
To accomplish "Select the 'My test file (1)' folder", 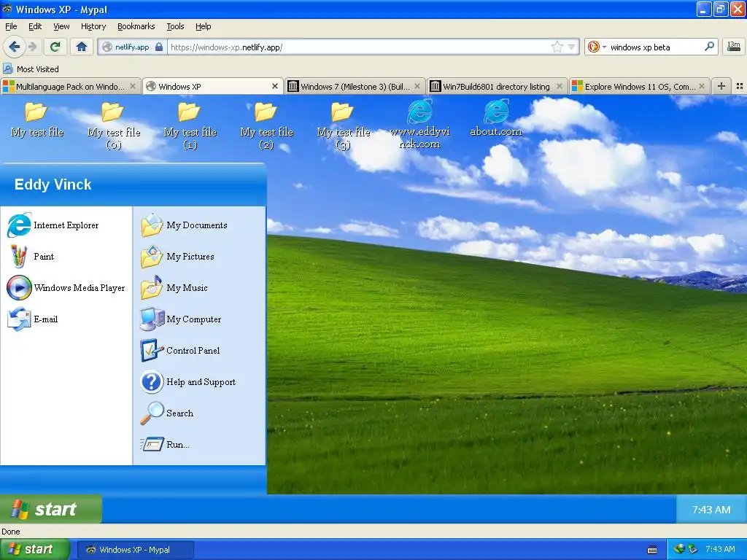I will (190, 125).
